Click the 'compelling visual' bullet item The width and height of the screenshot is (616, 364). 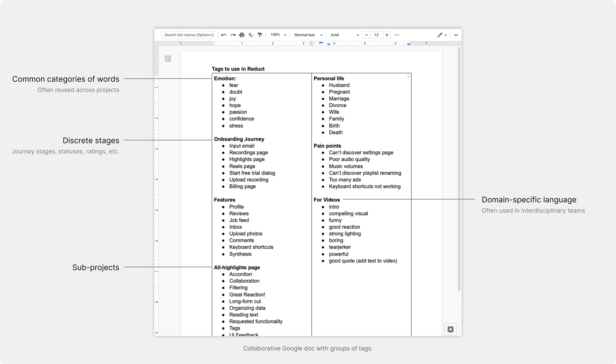pos(348,214)
